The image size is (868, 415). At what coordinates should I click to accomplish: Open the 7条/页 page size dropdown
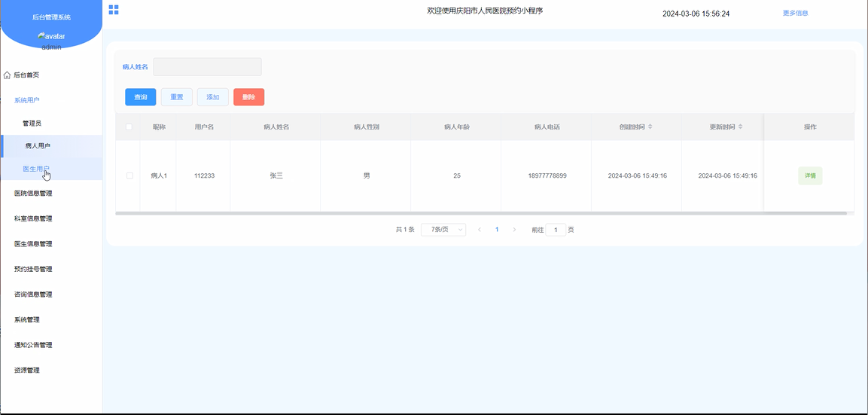click(443, 230)
